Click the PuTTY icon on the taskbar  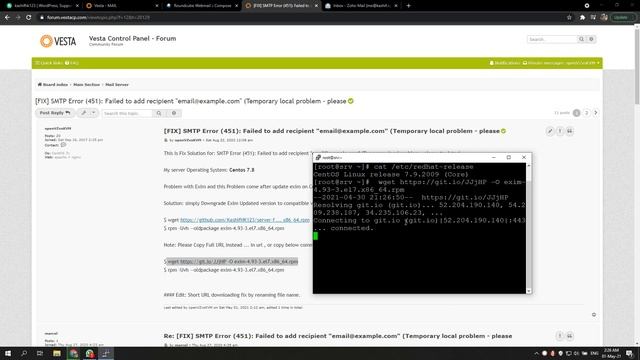[x=106, y=353]
